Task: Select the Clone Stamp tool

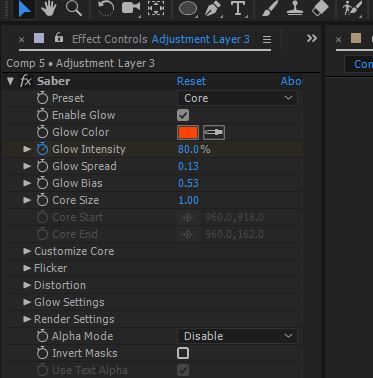Action: coord(295,9)
